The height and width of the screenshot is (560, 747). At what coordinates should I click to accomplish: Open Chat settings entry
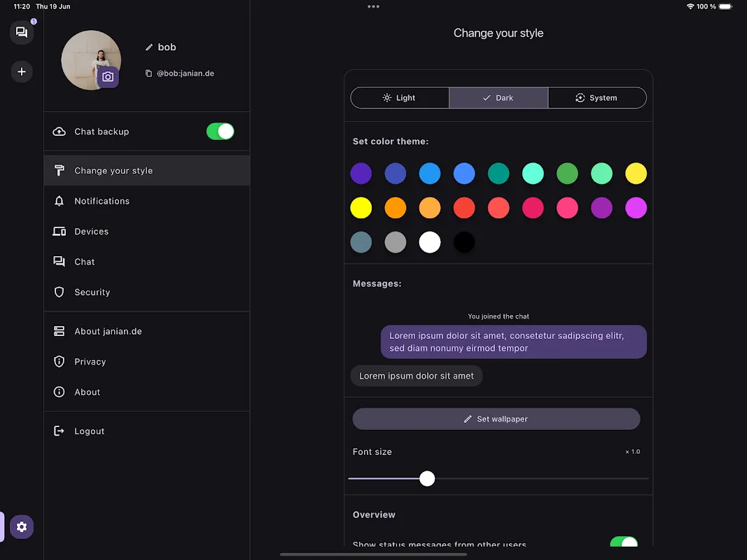147,262
